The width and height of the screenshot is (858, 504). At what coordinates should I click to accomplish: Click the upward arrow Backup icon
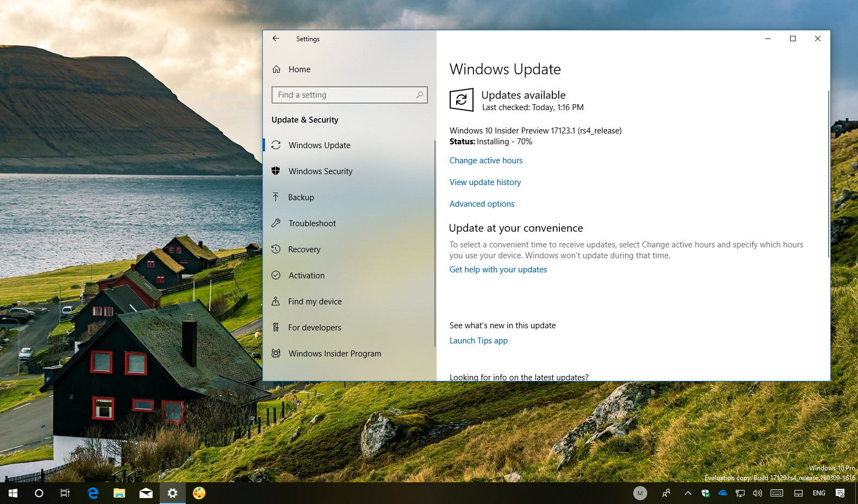pos(276,197)
